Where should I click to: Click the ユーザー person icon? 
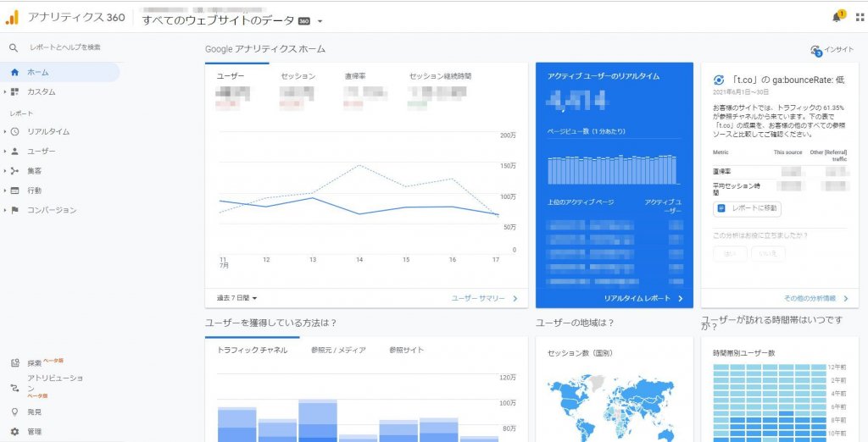(x=15, y=151)
